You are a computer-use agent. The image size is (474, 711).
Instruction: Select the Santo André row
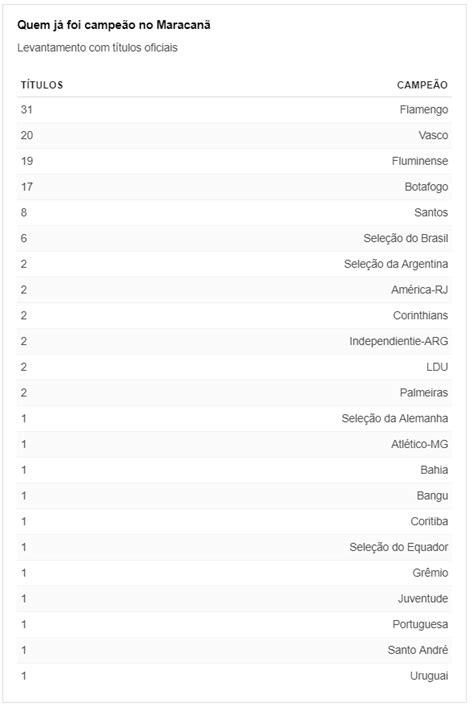[x=234, y=650]
